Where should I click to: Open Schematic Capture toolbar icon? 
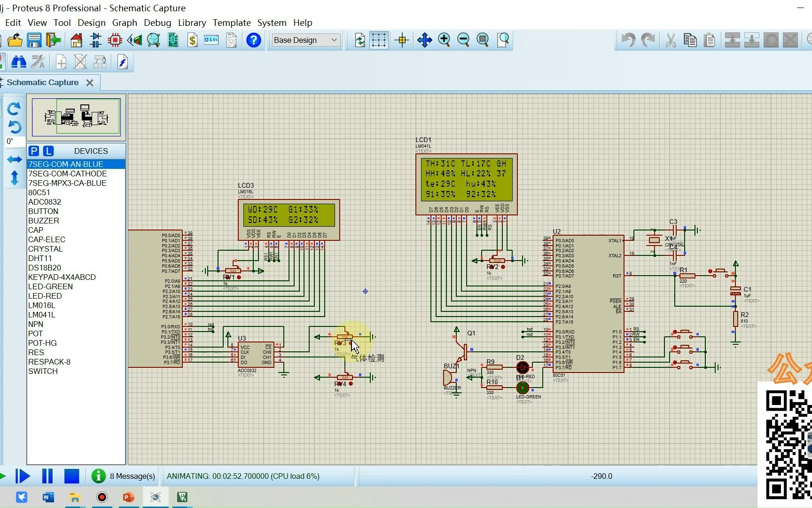96,40
